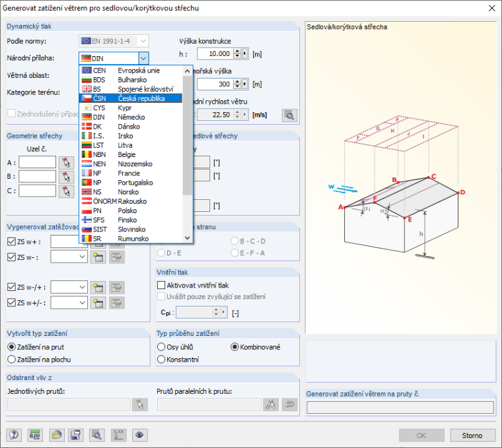The width and height of the screenshot is (502, 448).
Task: Toggle ZS w- checkbox
Action: tap(11, 257)
